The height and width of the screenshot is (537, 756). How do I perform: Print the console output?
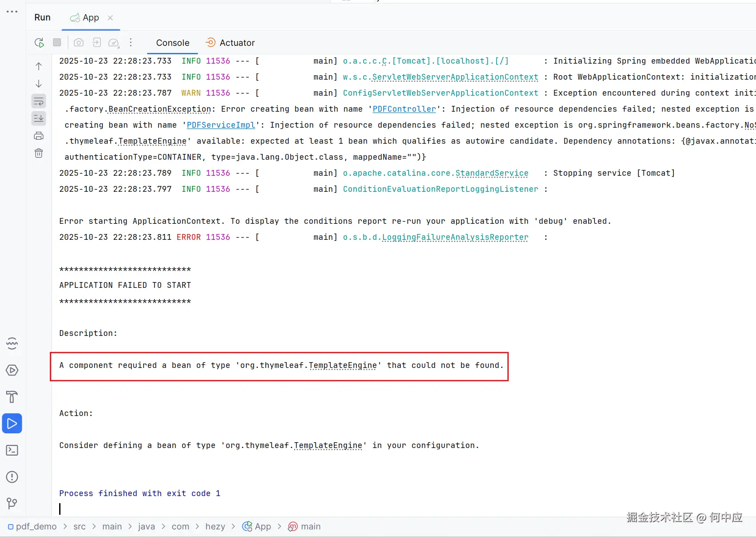(39, 136)
